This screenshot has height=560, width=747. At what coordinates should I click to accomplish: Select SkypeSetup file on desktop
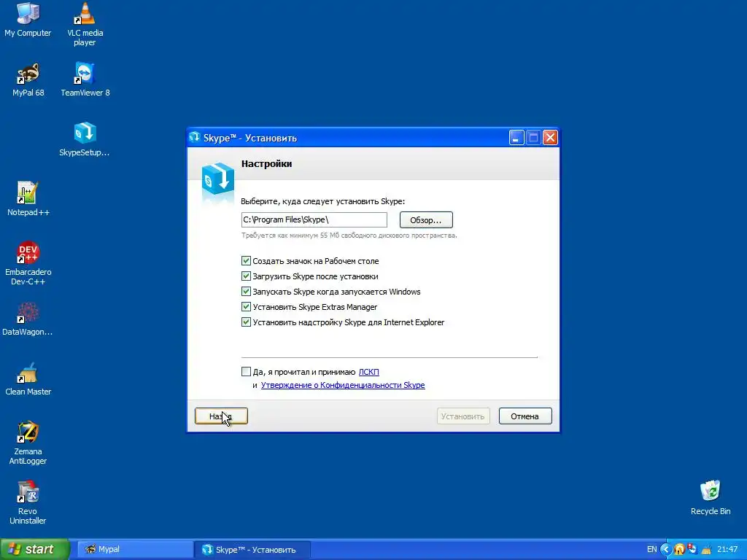pyautogui.click(x=85, y=139)
